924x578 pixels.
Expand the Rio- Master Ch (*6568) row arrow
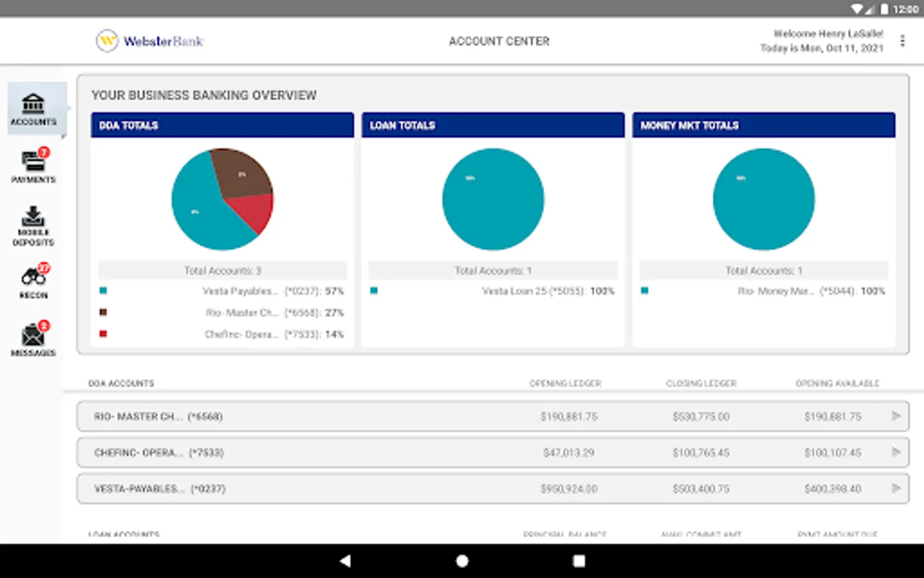coord(896,416)
